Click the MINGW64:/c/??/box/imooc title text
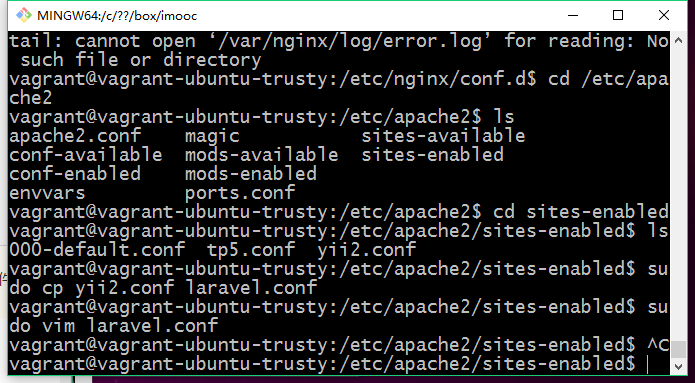Screen dimensions: 695x383 click(117, 16)
